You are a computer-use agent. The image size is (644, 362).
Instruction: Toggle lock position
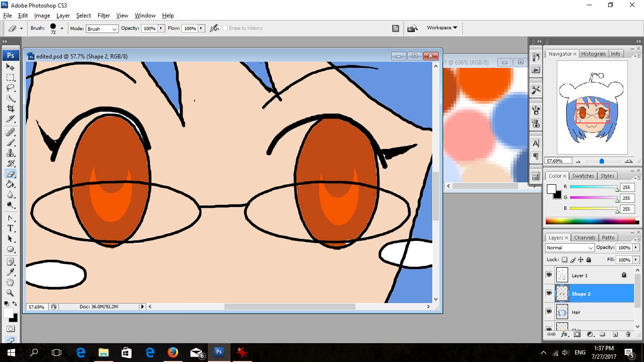point(581,260)
